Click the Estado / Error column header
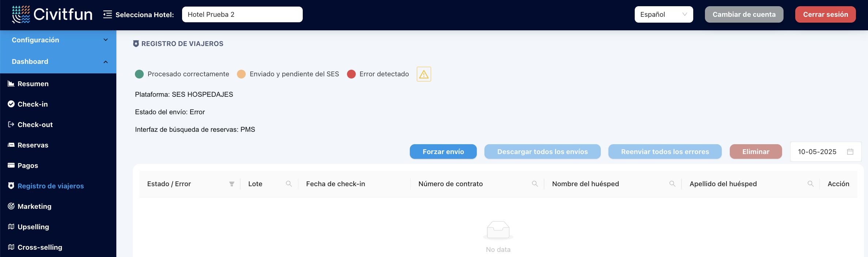 tap(189, 184)
